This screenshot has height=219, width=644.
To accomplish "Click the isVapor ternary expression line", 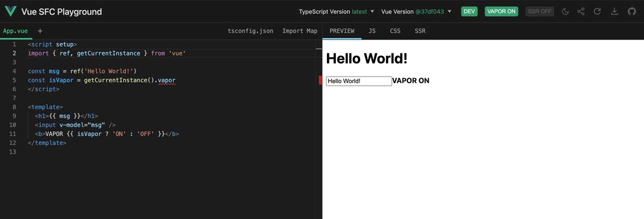I will coord(107,134).
